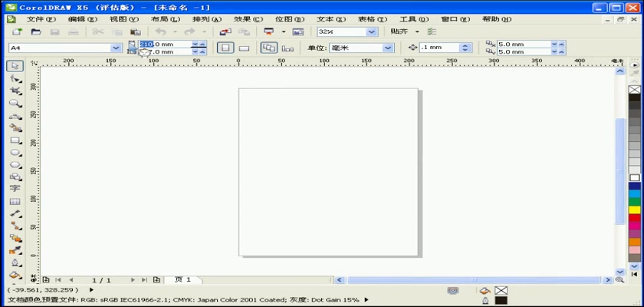The image size is (644, 307).
Task: Select the Outline Pen tool
Action: pos(15,262)
